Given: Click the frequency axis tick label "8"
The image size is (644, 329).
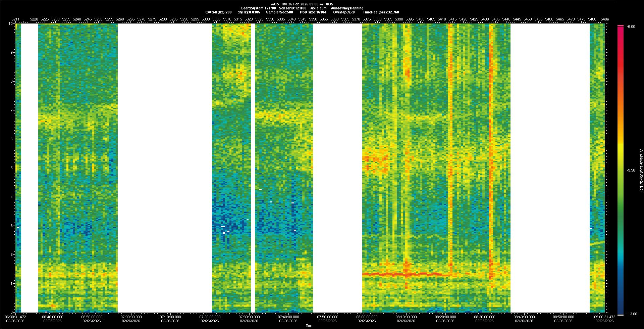Looking at the screenshot, I should (x=12, y=81).
